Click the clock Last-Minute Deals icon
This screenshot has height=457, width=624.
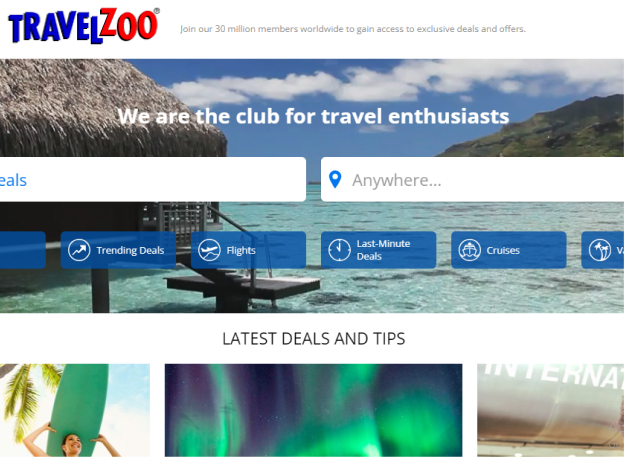pyautogui.click(x=339, y=250)
